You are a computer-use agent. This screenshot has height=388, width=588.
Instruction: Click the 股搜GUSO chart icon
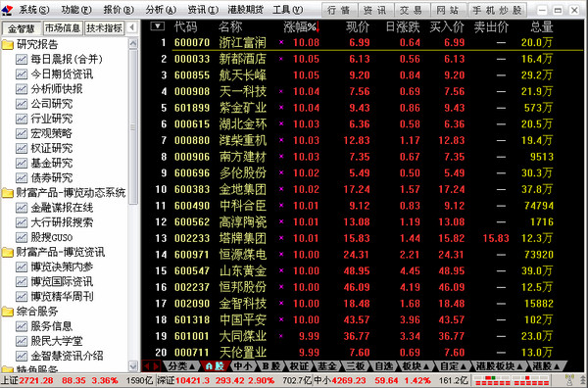coord(22,237)
